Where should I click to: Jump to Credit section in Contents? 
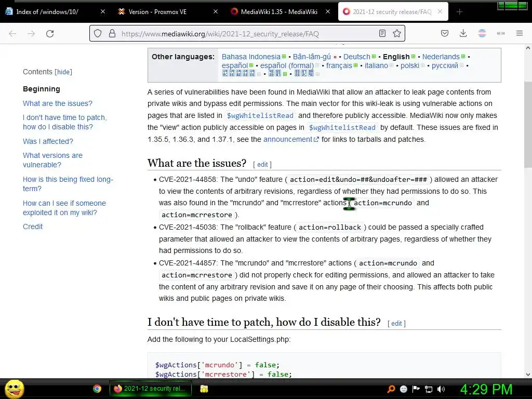click(33, 227)
